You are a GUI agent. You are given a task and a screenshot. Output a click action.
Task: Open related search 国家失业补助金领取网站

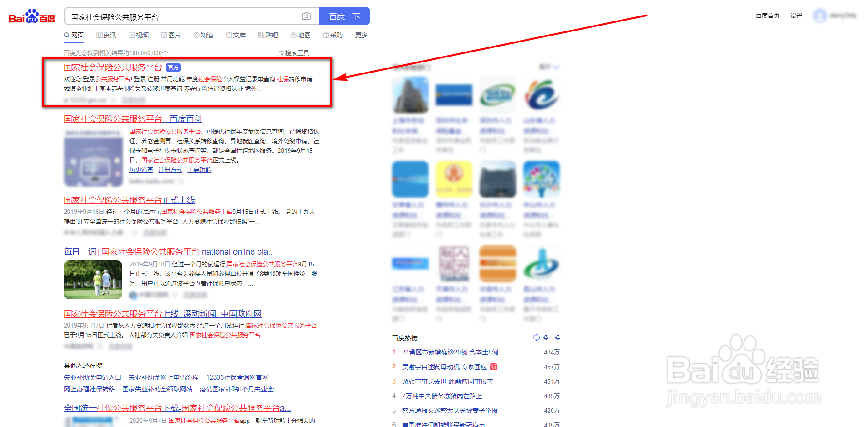tap(157, 389)
